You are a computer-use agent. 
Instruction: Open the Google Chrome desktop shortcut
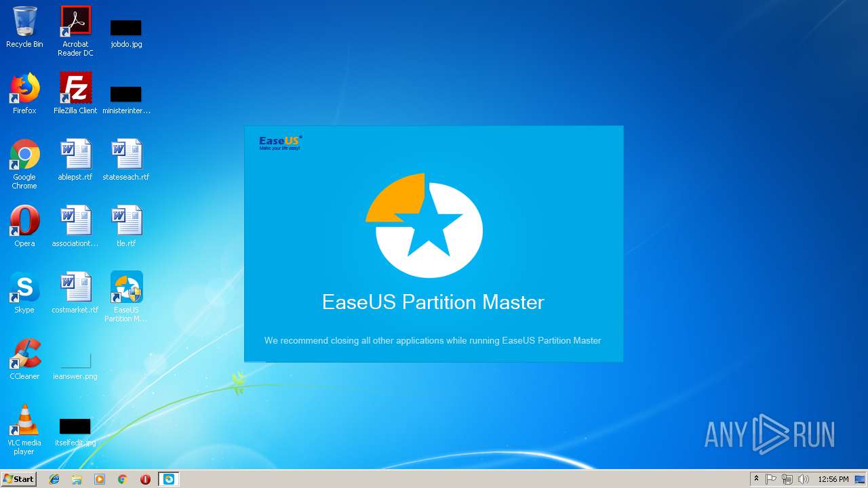click(x=24, y=164)
